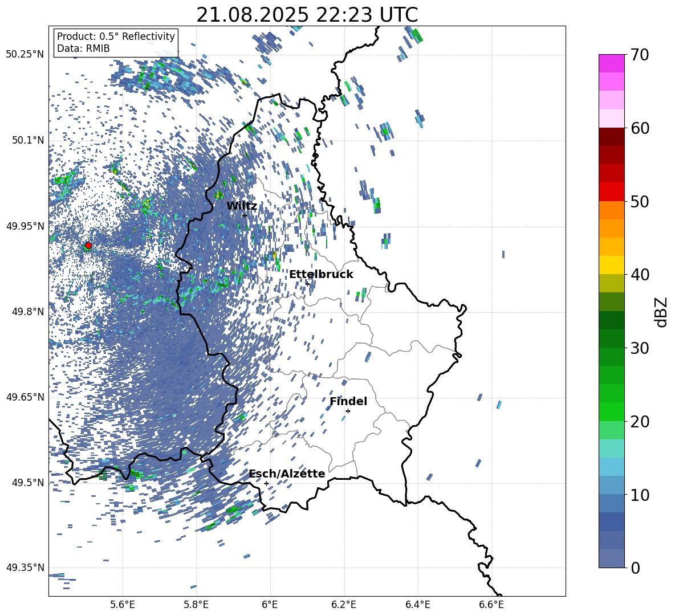
Task: Click the 6.2°E longitude label
Action: [x=344, y=605]
